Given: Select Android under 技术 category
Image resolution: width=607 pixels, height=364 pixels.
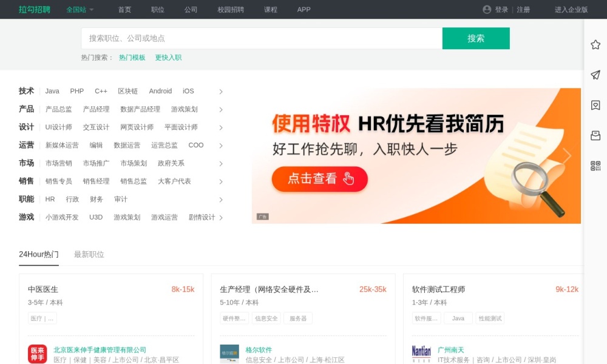Looking at the screenshot, I should tap(160, 91).
